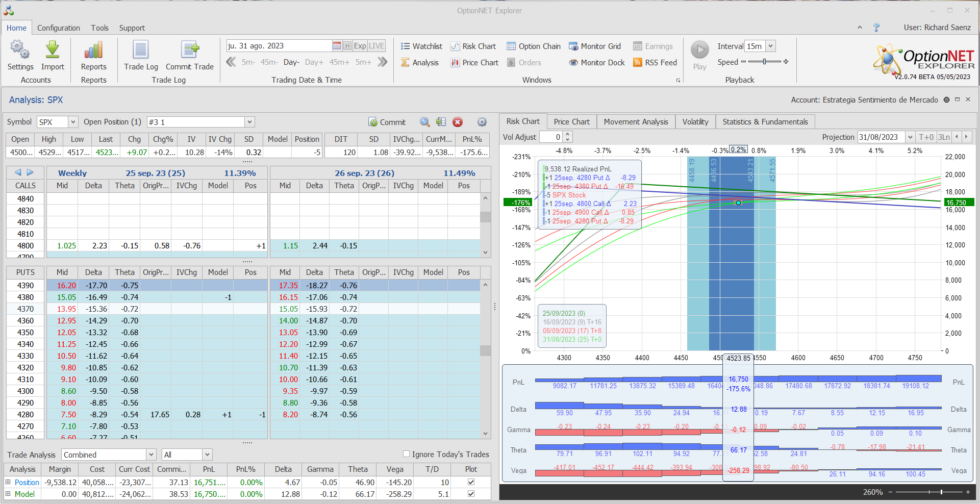The image size is (980, 504).
Task: Open the Monitor Grid window
Action: 595,46
